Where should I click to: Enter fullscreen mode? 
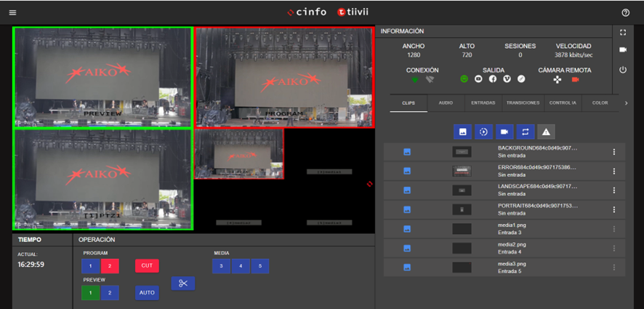pyautogui.click(x=623, y=32)
